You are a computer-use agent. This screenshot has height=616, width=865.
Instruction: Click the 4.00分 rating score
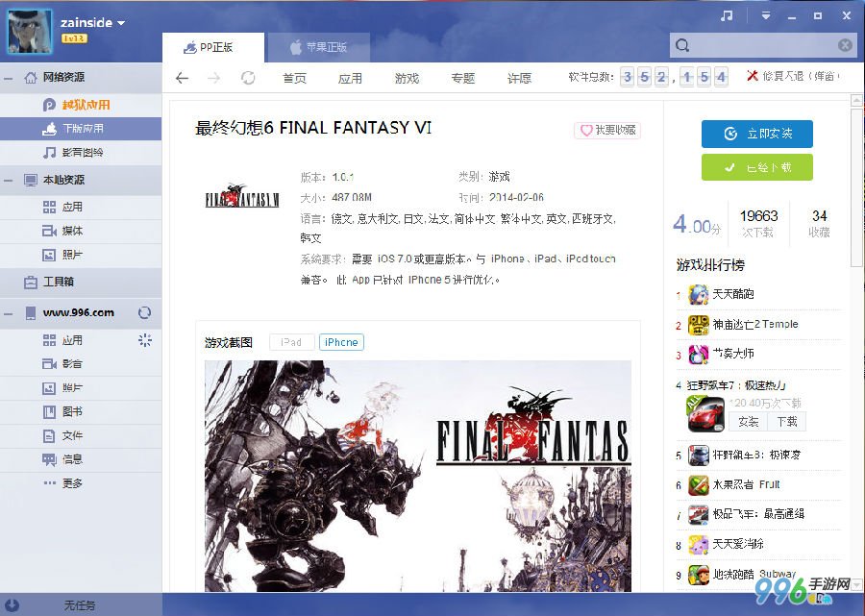pyautogui.click(x=697, y=225)
